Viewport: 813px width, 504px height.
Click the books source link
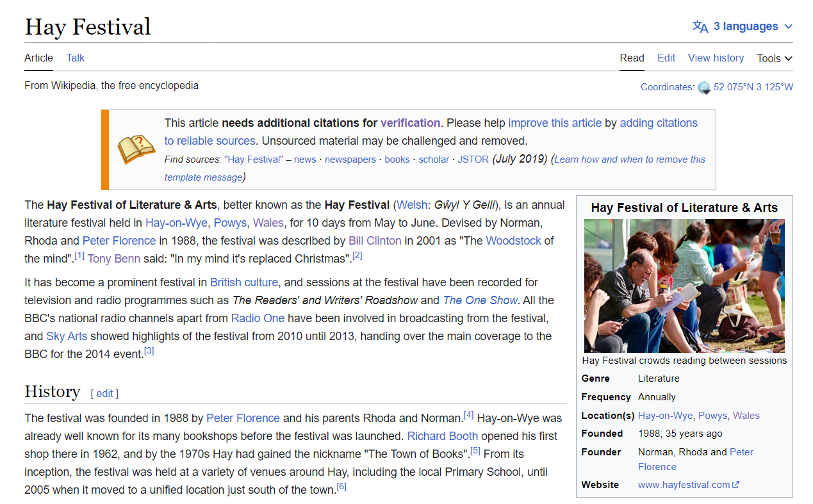pos(397,159)
